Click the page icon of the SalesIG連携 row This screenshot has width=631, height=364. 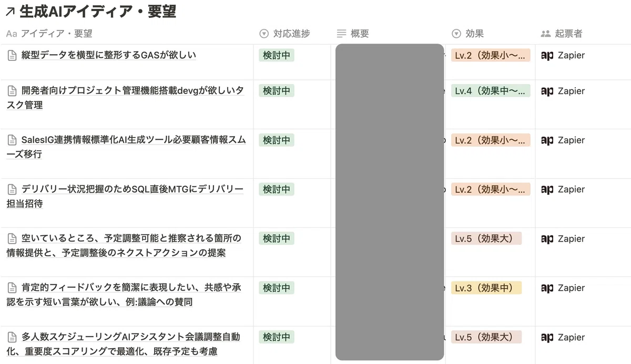(x=12, y=140)
